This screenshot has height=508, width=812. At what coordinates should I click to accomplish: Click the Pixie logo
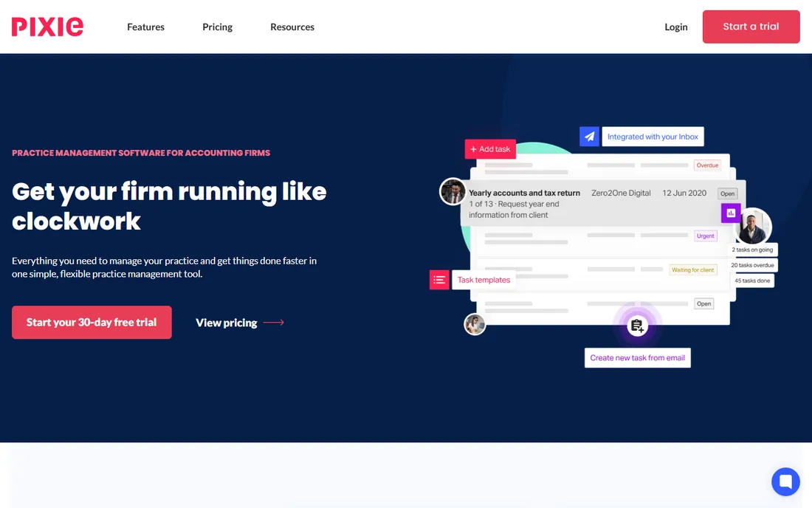48,27
